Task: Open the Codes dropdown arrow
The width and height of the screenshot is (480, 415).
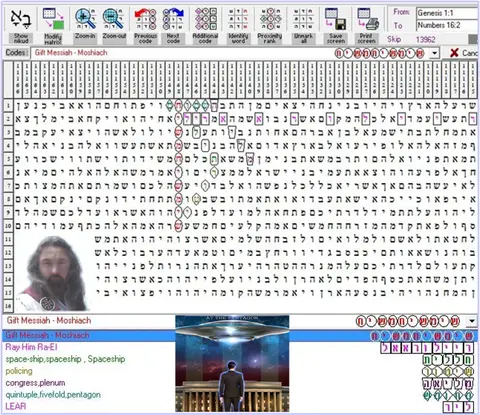Action: [434, 53]
